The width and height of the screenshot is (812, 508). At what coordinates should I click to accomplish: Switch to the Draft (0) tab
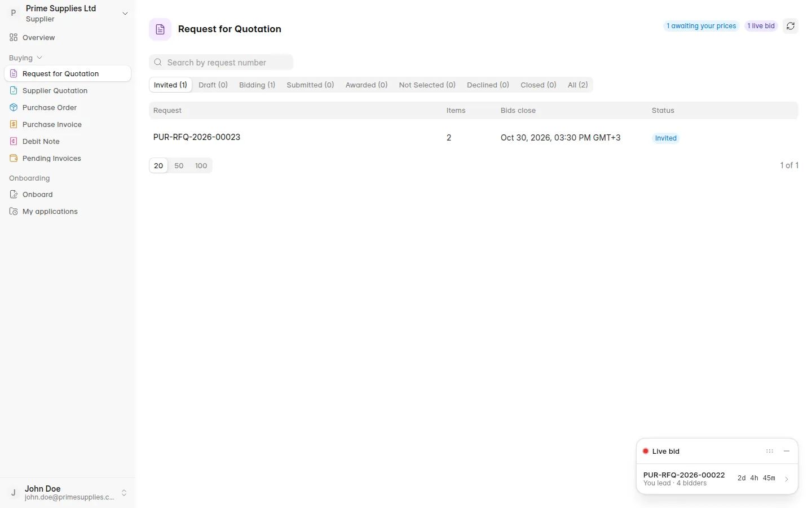(213, 85)
